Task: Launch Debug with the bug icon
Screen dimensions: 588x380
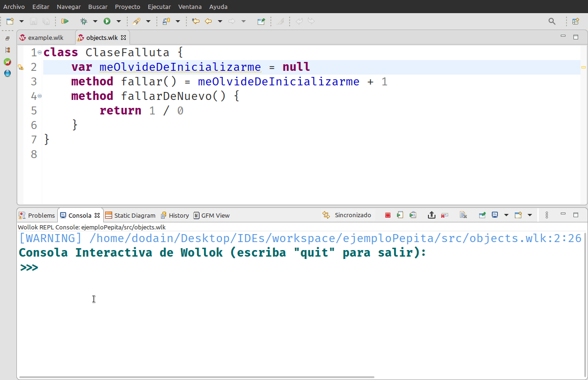Action: tap(84, 21)
